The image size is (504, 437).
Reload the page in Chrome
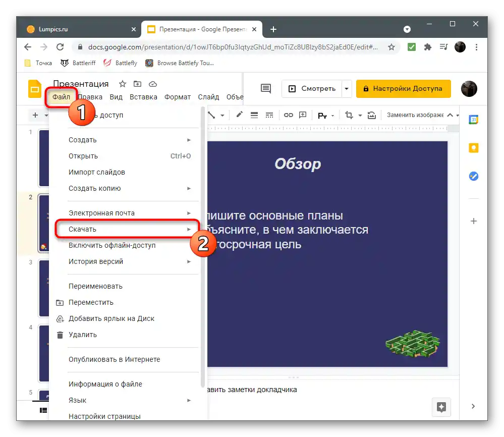[x=60, y=47]
